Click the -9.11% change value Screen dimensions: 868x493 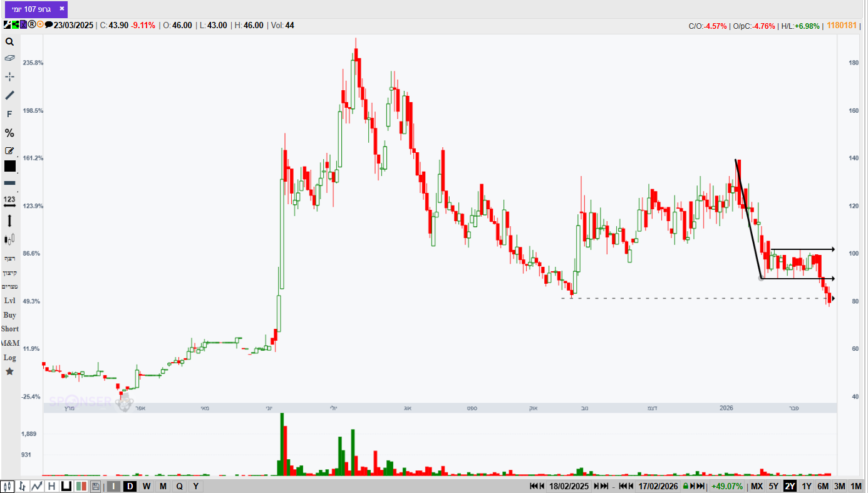click(x=143, y=25)
